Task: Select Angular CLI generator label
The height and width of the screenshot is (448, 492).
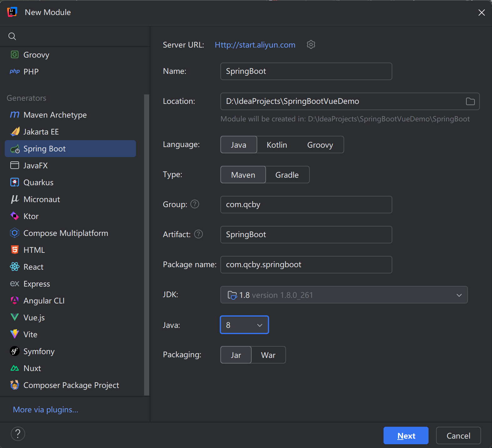Action: pyautogui.click(x=44, y=301)
